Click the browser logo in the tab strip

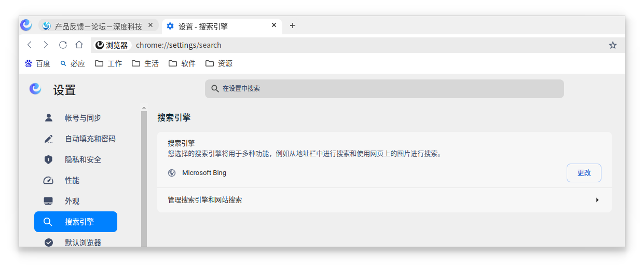(26, 25)
